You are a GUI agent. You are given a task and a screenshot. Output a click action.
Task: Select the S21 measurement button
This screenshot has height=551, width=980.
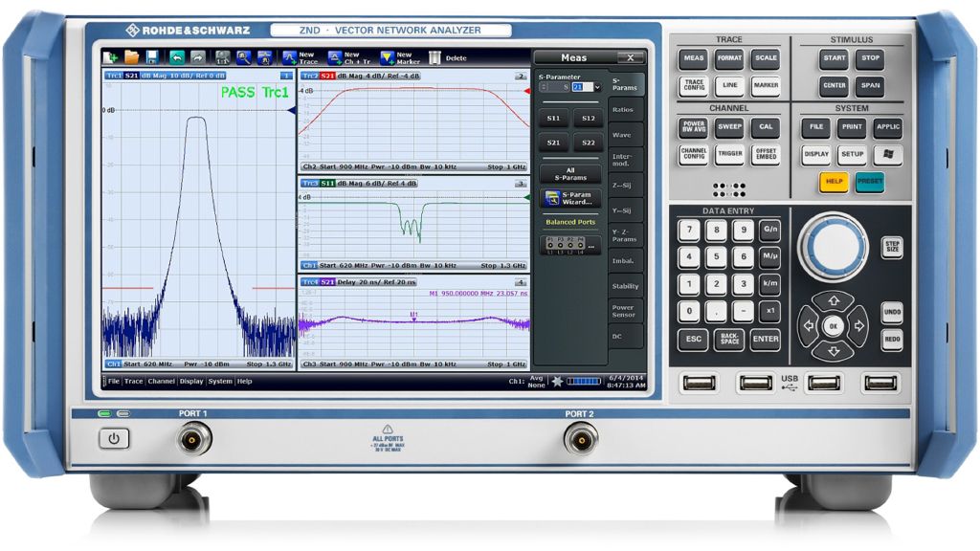click(553, 143)
